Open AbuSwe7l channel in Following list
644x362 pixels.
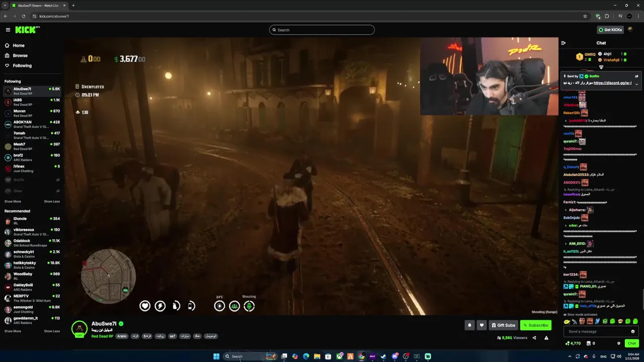tap(32, 91)
